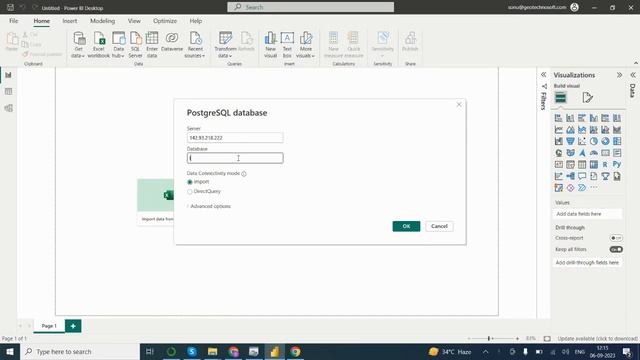The image size is (640, 360).
Task: Select the R script visual
Action: pos(605,164)
